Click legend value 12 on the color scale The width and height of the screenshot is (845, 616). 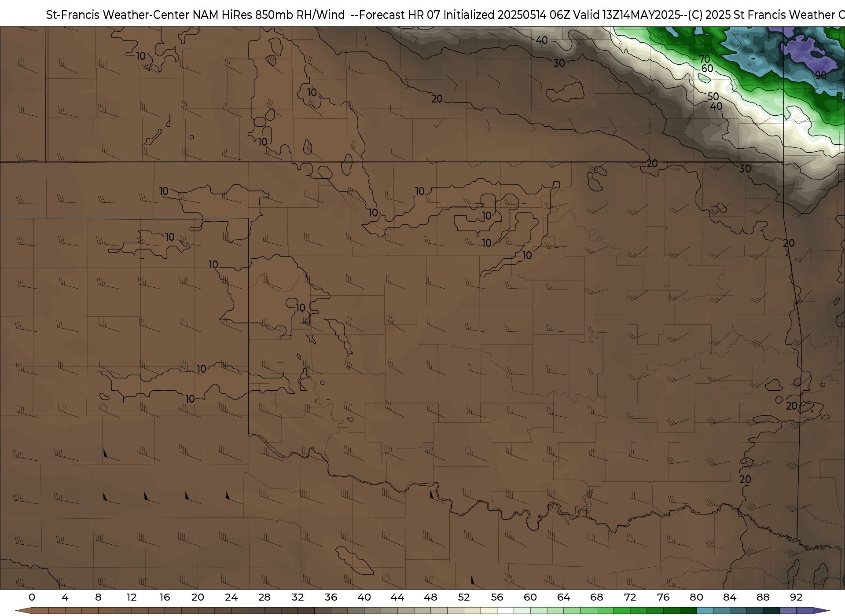pos(132,597)
